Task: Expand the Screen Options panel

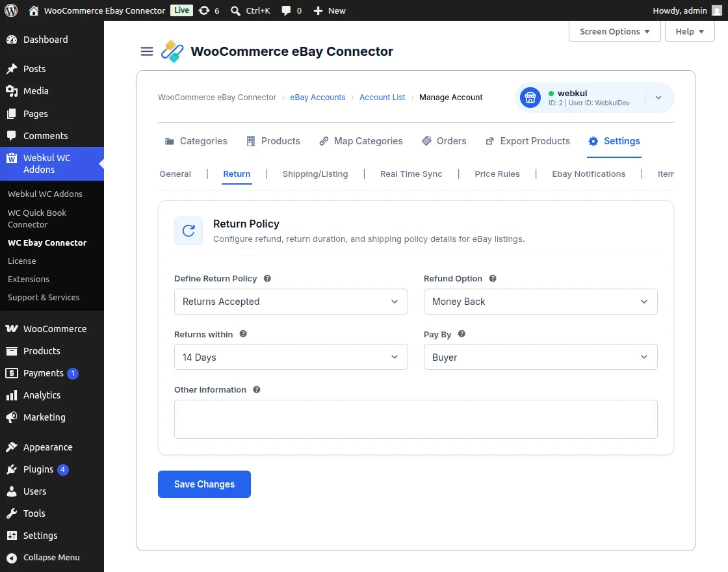Action: pos(615,32)
